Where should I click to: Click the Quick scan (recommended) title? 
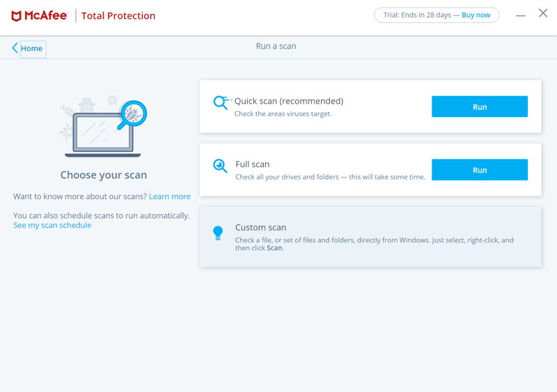(289, 101)
